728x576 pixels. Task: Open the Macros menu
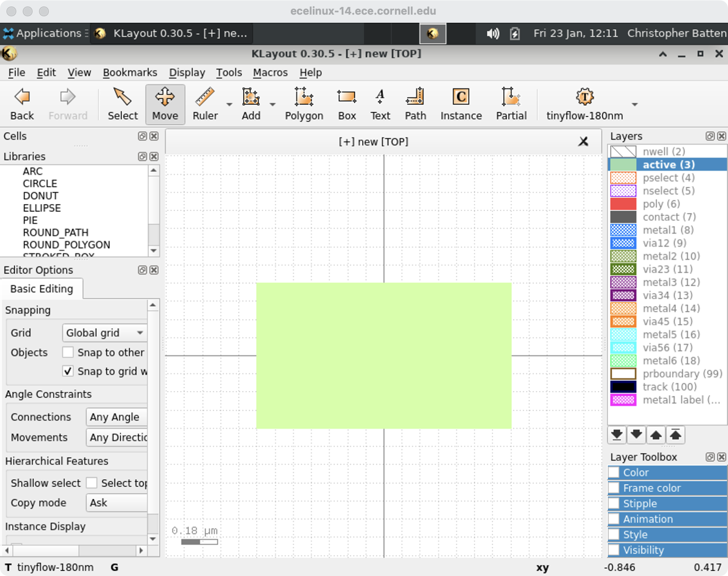(270, 72)
